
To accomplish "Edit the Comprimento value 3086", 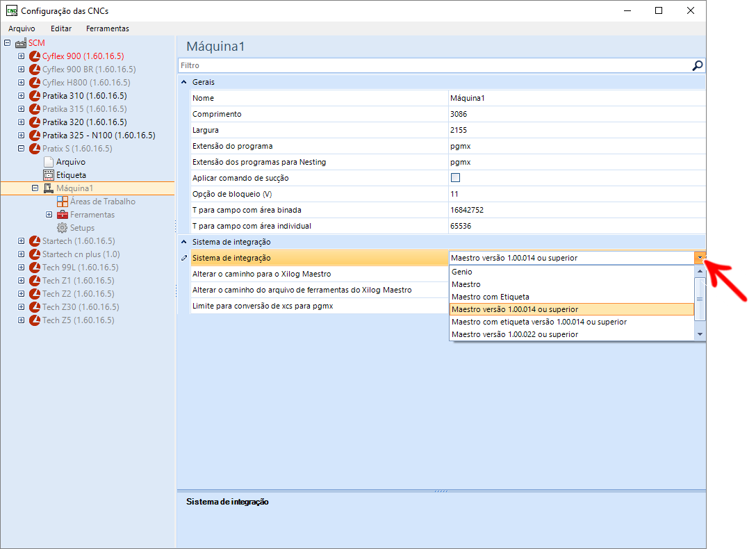I will 577,114.
